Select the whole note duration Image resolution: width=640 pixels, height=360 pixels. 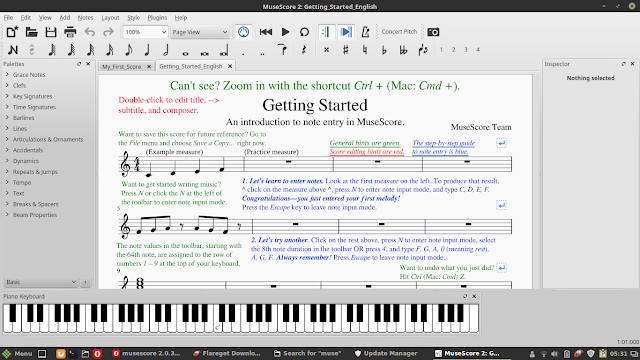coord(185,53)
